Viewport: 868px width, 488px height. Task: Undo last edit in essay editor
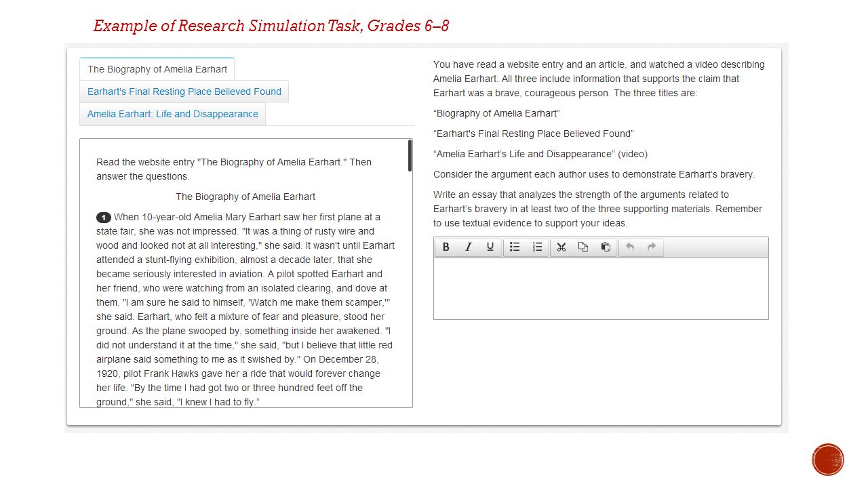(630, 247)
